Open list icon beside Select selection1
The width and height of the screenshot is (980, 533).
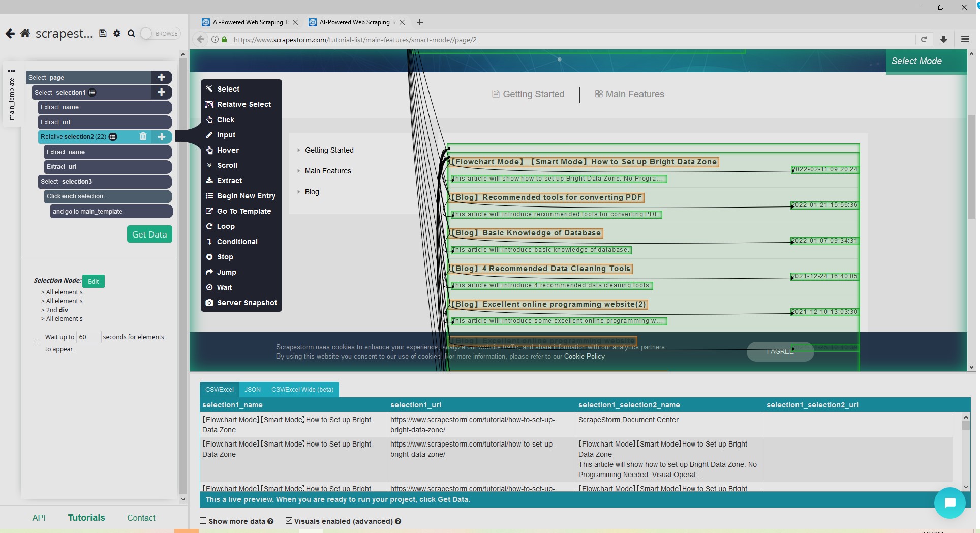point(92,92)
